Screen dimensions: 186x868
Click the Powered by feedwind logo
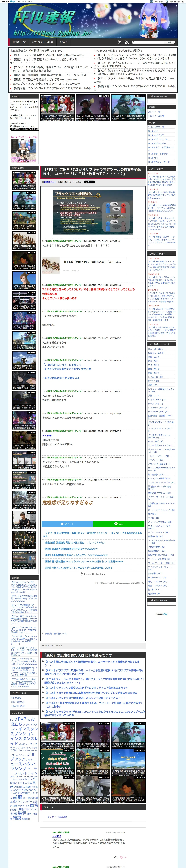click(x=93, y=574)
